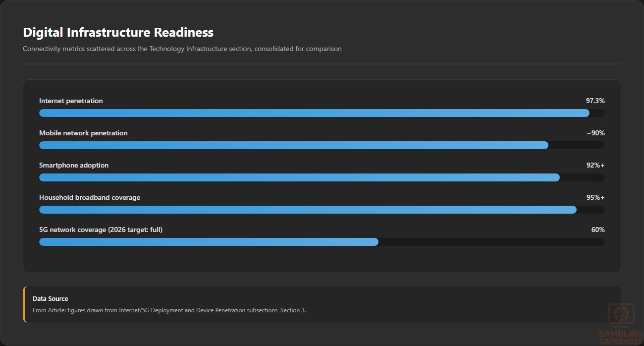The height and width of the screenshot is (346, 644).
Task: Click the 92%+ value label
Action: click(x=595, y=165)
